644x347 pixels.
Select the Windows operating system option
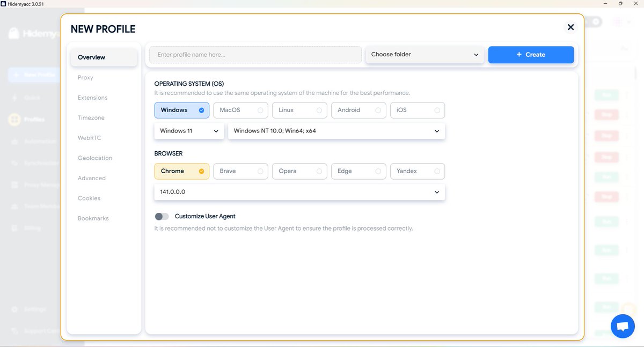[182, 110]
